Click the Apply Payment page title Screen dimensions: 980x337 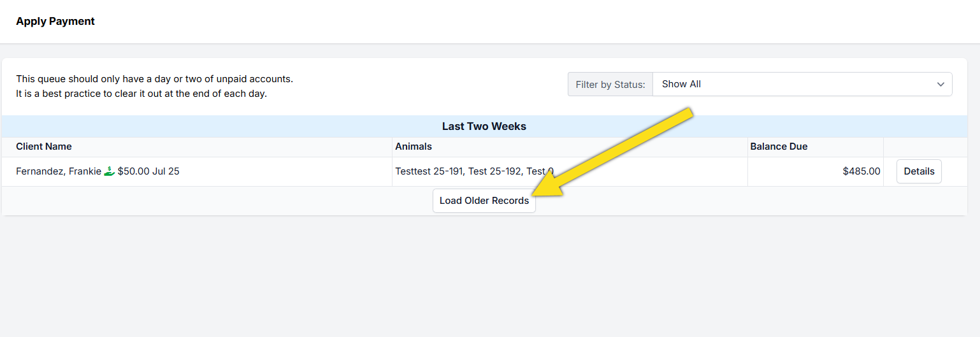(x=55, y=21)
